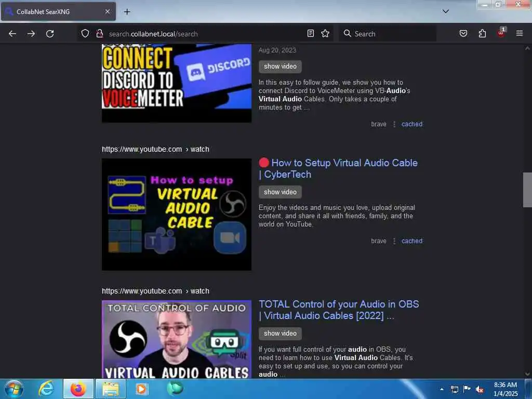Open cached link for CyberTech result
This screenshot has width=532, height=399.
coord(412,241)
